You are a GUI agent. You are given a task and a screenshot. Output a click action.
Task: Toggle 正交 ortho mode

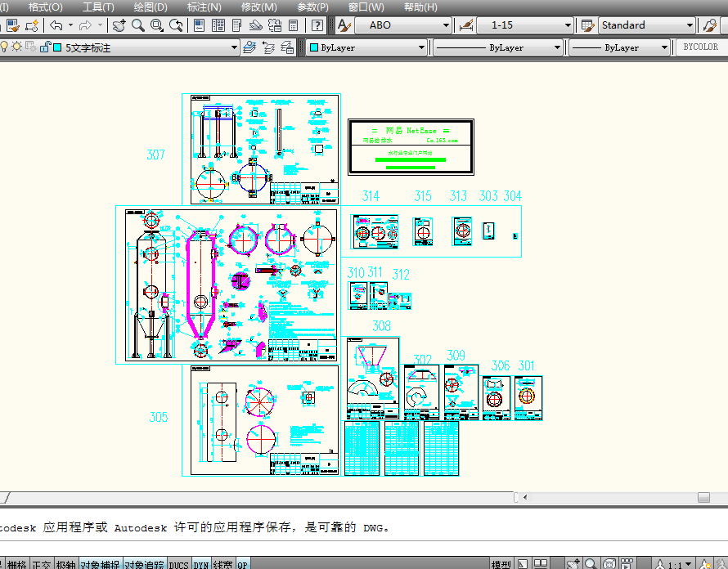(42, 564)
